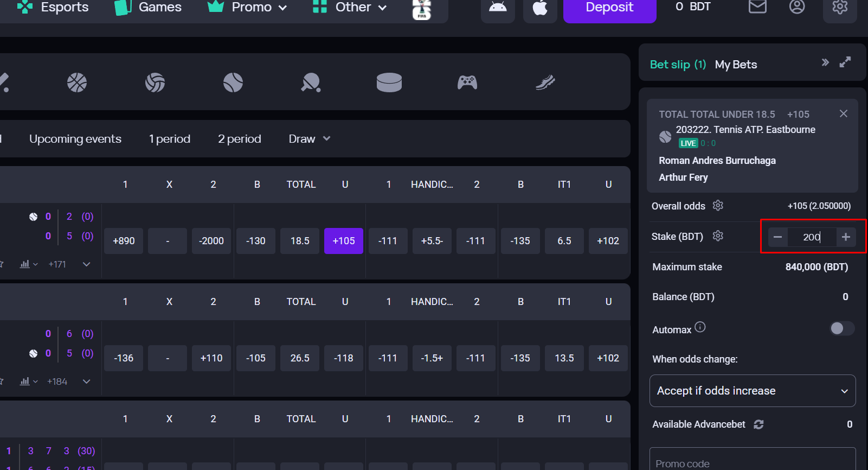Image resolution: width=868 pixels, height=470 pixels.
Task: Show Automax info tooltip icon
Action: pos(700,327)
